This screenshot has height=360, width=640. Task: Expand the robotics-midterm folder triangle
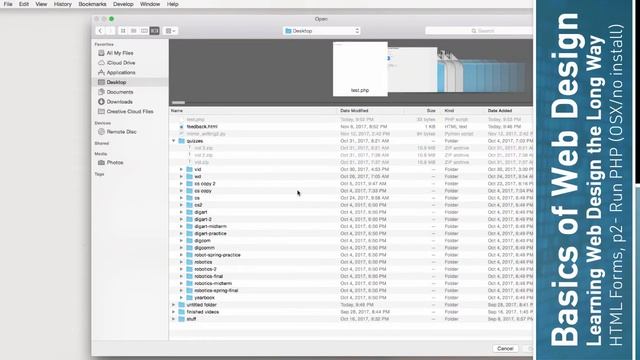point(181,284)
